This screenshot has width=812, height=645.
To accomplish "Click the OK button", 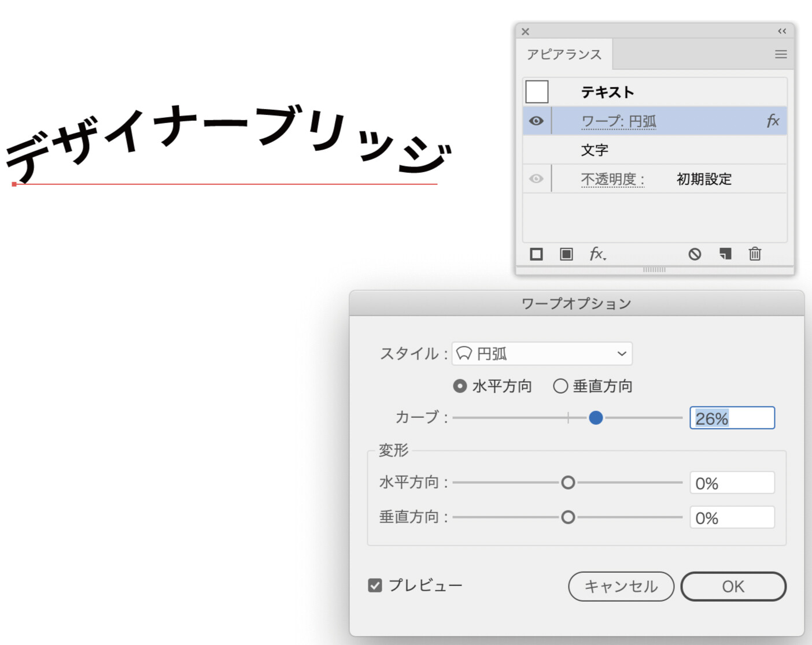I will [x=733, y=587].
